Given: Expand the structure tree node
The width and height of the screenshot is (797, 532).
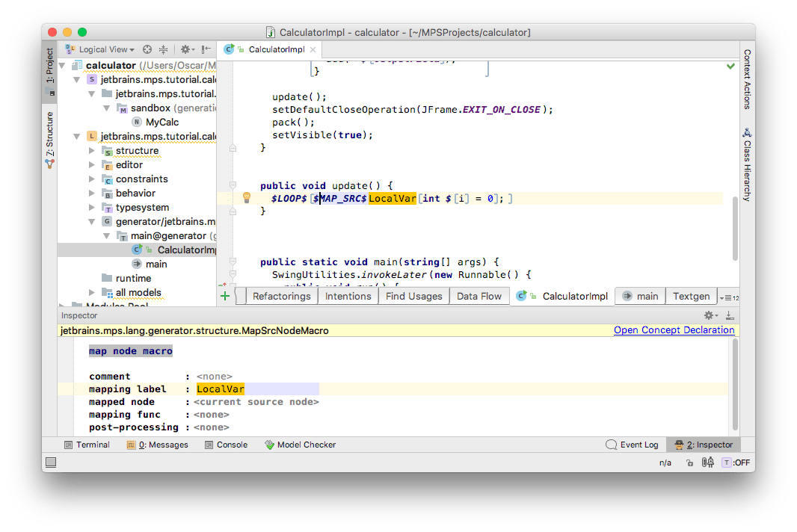Looking at the screenshot, I should click(92, 151).
